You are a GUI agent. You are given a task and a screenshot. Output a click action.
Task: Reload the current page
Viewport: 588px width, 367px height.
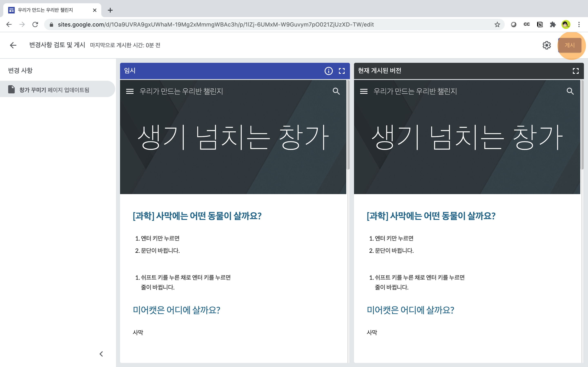pos(35,24)
